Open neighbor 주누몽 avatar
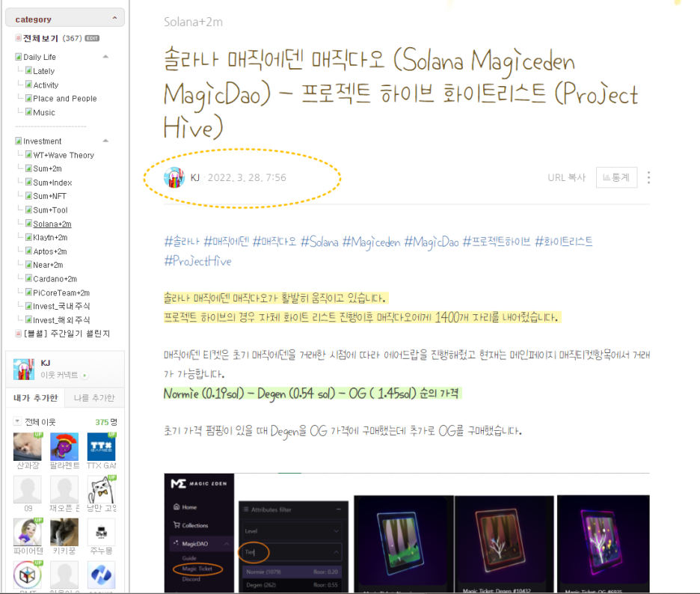Viewport: 700px width, 594px height. click(102, 532)
